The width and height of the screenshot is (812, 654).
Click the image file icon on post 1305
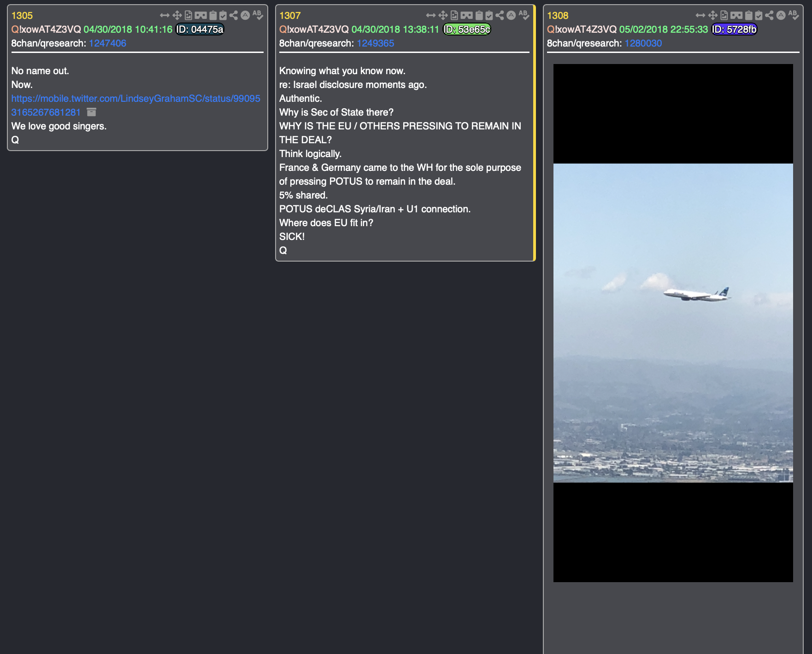point(188,15)
